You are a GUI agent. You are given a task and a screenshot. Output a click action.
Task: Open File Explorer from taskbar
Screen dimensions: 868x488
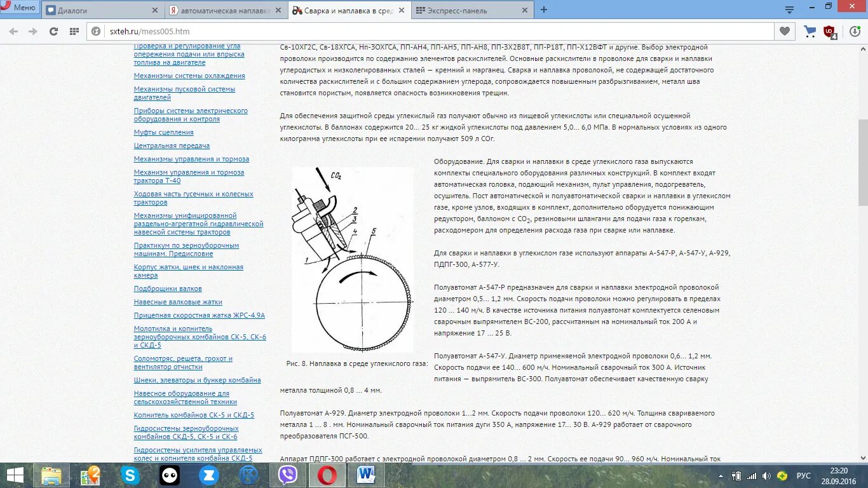click(51, 475)
